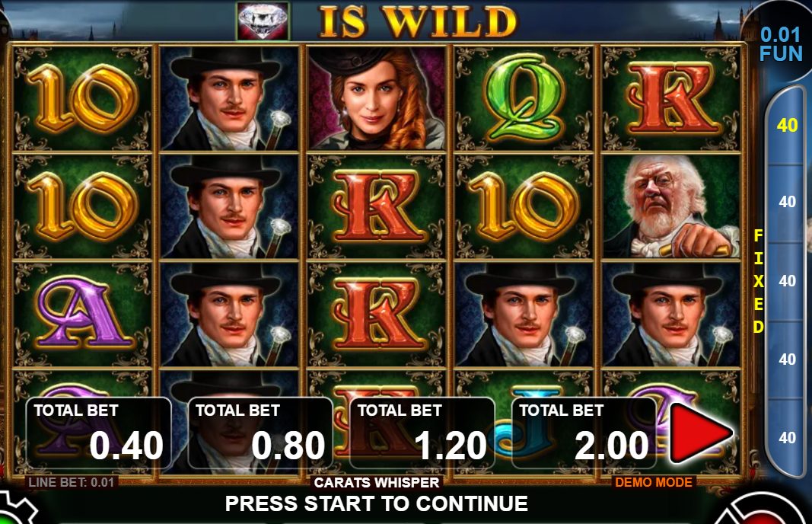Click the red-haired woman symbol
The height and width of the screenshot is (524, 812).
tap(376, 98)
